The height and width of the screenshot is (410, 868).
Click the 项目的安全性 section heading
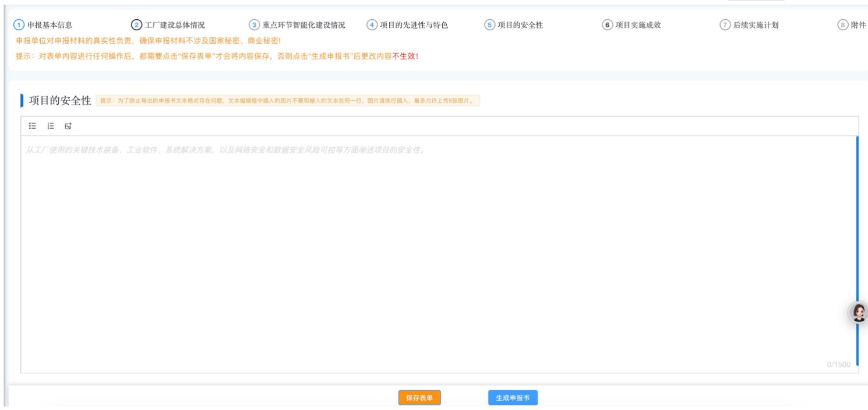pyautogui.click(x=60, y=100)
